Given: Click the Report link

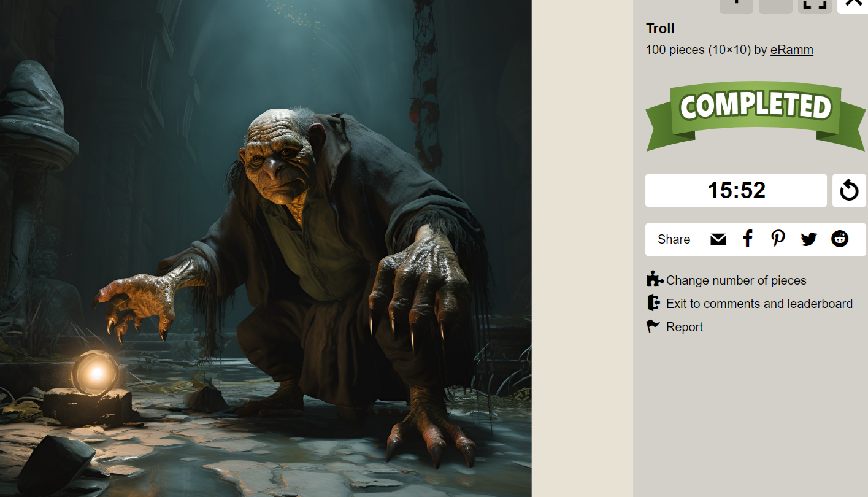Looking at the screenshot, I should point(685,327).
